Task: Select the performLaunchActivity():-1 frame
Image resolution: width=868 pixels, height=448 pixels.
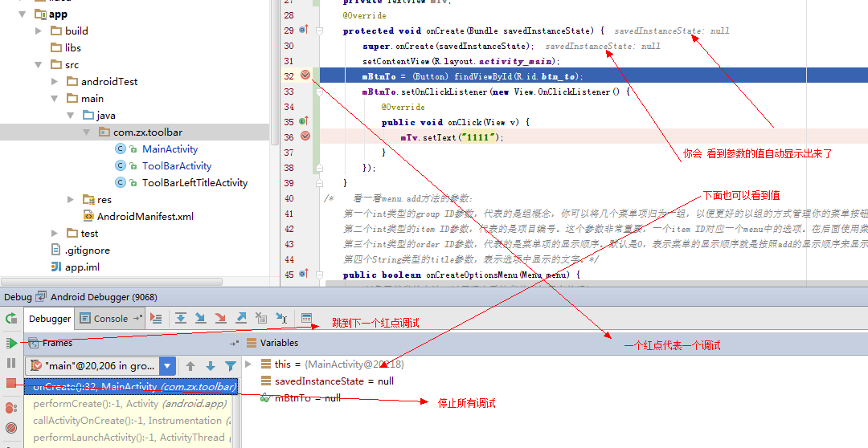Action: pos(127,438)
